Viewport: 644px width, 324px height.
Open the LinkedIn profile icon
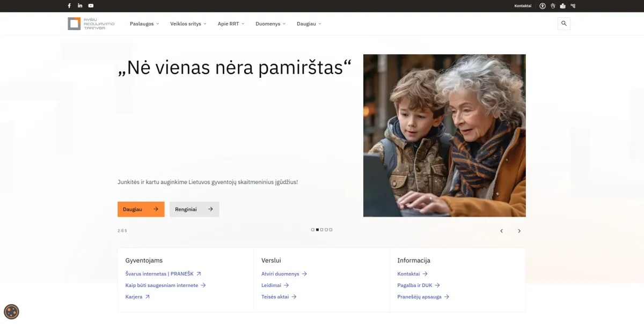pyautogui.click(x=80, y=6)
